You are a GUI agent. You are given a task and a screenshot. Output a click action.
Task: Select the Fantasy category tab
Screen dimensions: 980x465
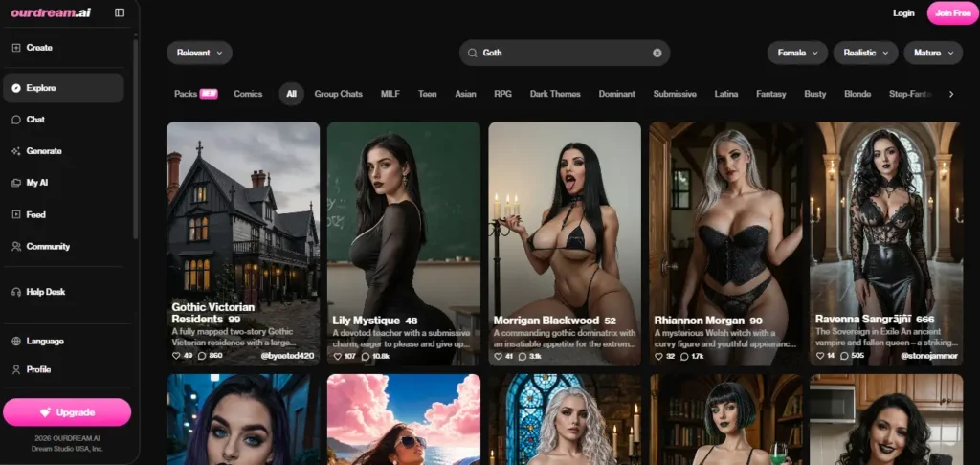tap(771, 94)
